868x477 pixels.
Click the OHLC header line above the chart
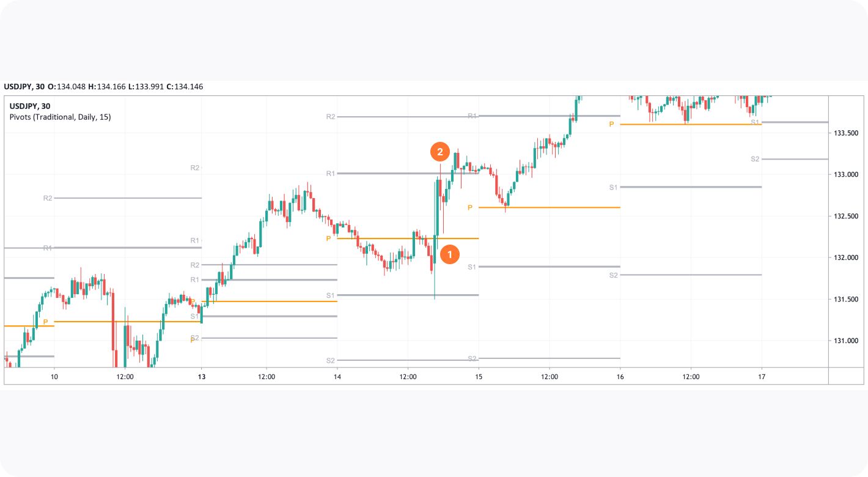[103, 87]
